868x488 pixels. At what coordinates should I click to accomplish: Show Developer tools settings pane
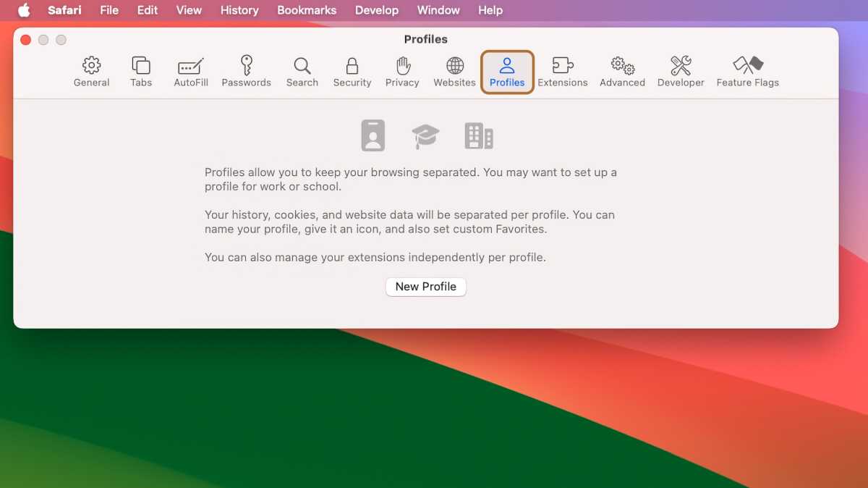tap(681, 72)
